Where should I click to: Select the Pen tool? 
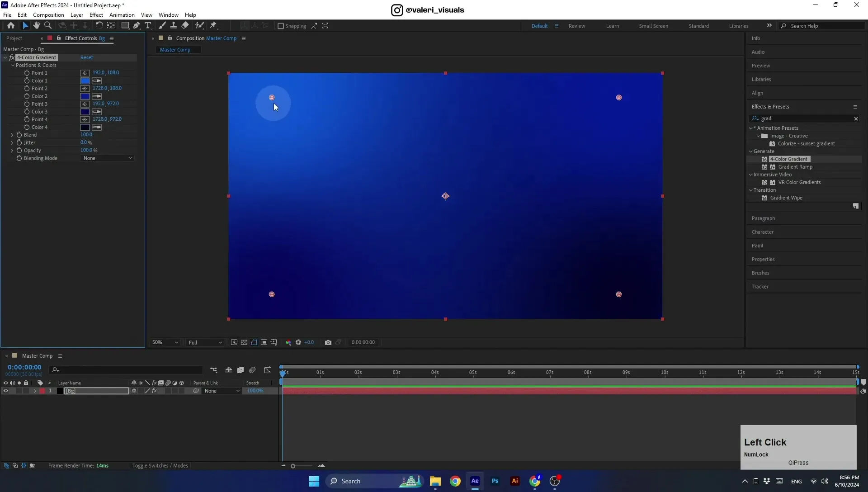tap(137, 26)
